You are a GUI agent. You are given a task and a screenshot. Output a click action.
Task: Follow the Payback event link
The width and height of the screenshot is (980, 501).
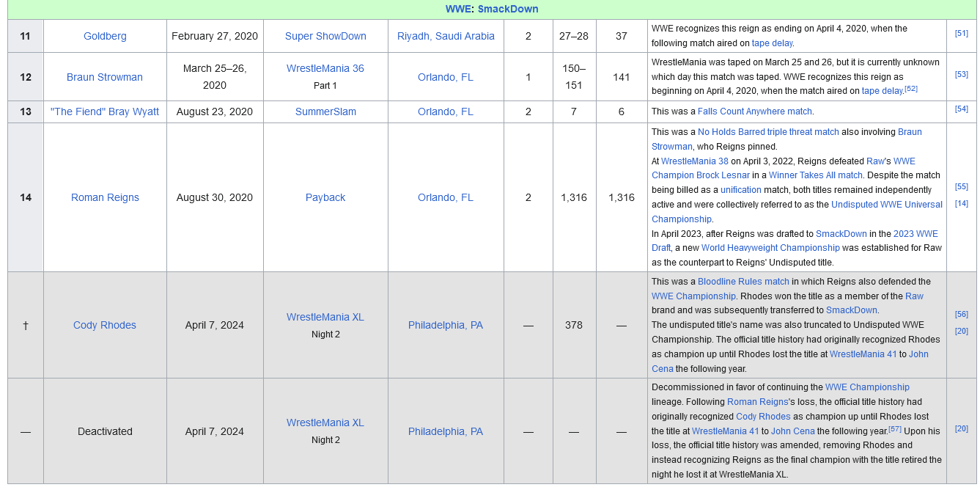(325, 197)
